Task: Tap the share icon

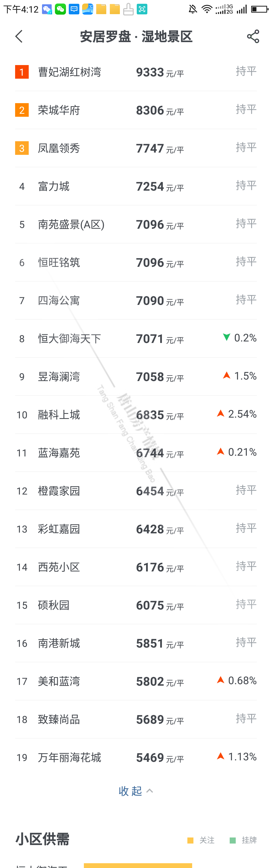Action: coord(253,36)
